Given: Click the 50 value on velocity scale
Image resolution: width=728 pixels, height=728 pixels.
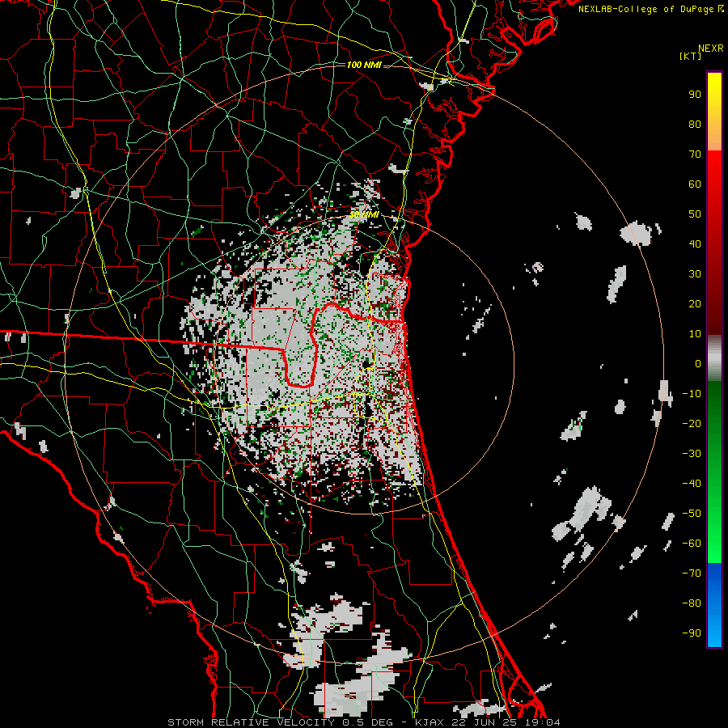Looking at the screenshot, I should [695, 214].
